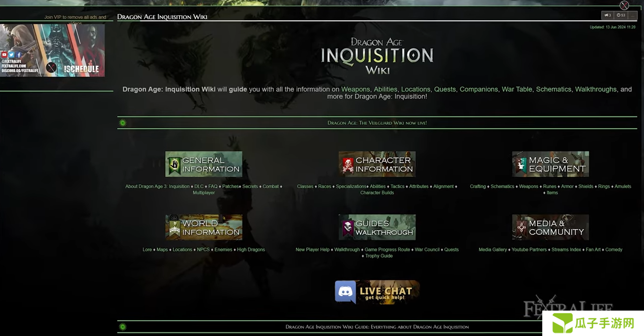This screenshot has width=644, height=336.
Task: Go to the Fan Art link
Action: pos(593,250)
